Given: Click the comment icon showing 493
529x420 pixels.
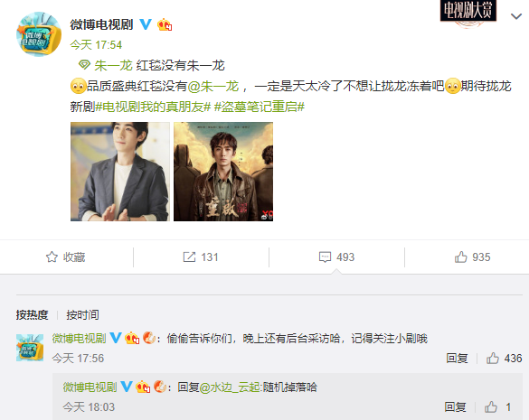Looking at the screenshot, I should (325, 257).
